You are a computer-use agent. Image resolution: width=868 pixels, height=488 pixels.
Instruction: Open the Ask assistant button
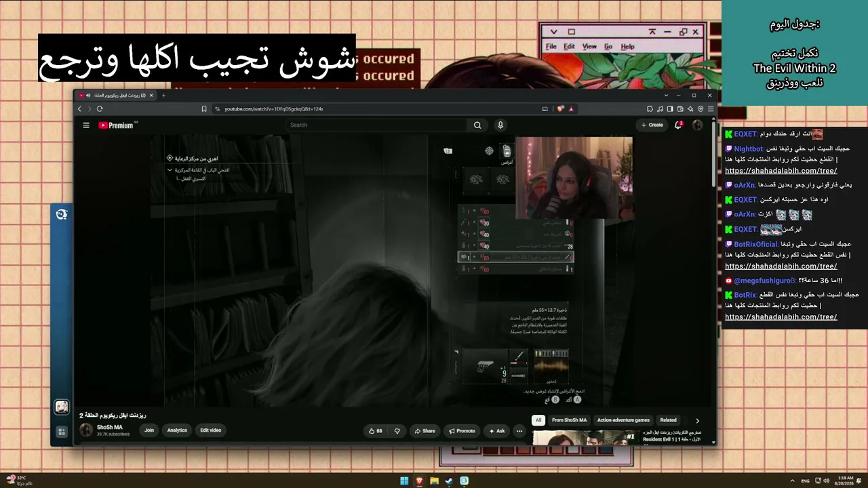(497, 431)
